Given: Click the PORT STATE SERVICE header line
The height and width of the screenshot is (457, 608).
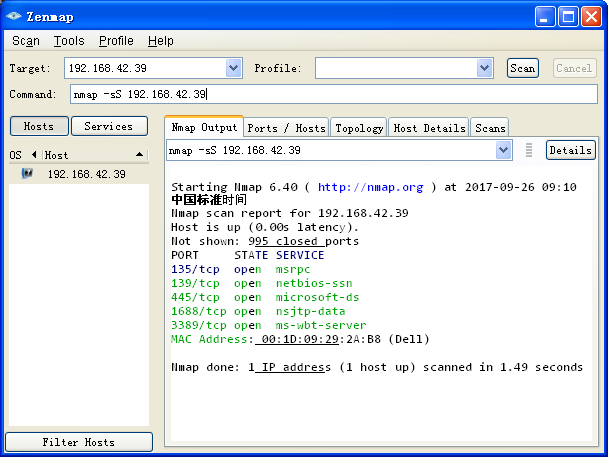Looking at the screenshot, I should pyautogui.click(x=247, y=255).
